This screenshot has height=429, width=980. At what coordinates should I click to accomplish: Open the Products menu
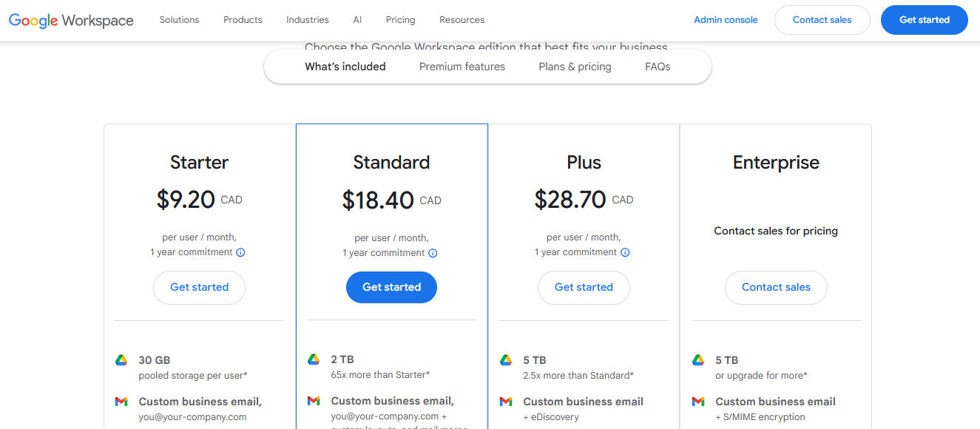point(243,20)
